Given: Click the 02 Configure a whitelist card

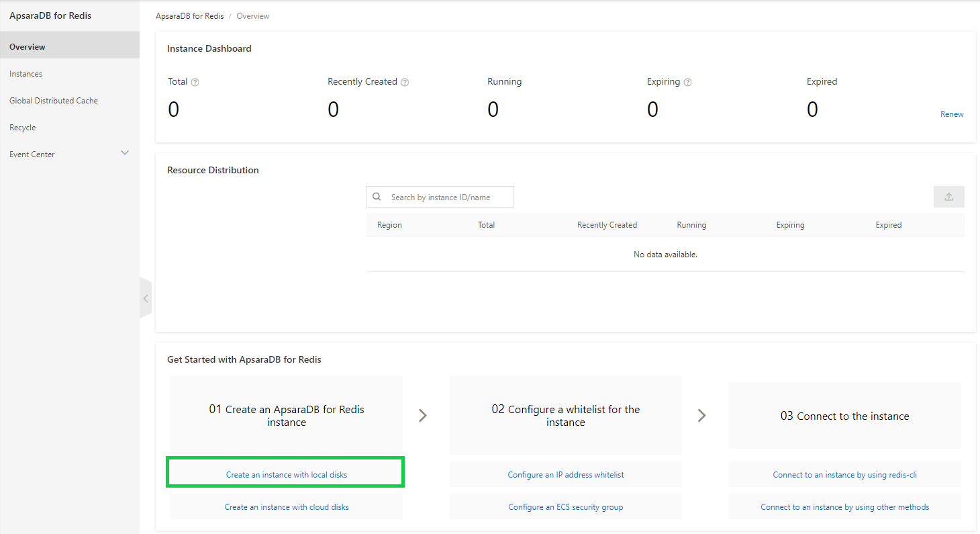Looking at the screenshot, I should click(566, 415).
